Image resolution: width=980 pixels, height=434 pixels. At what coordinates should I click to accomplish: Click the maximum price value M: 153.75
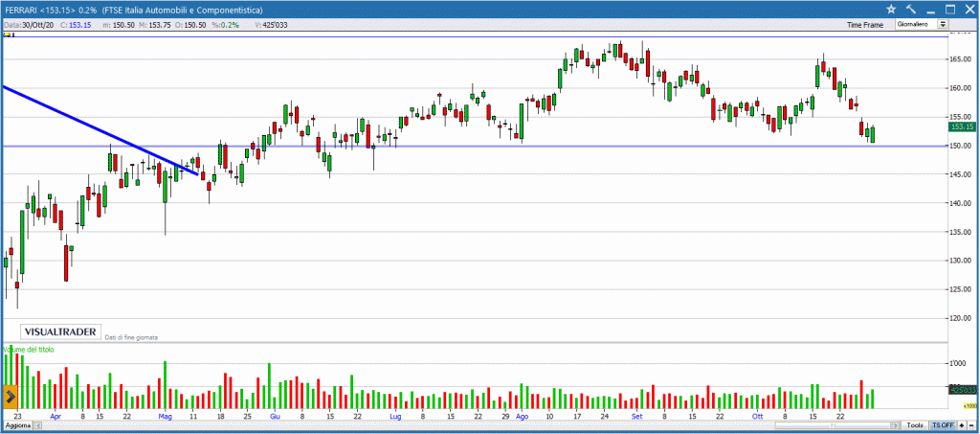(155, 25)
